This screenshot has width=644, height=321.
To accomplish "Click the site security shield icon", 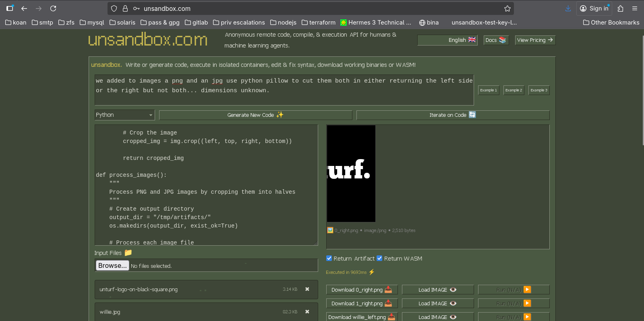I will [x=114, y=8].
